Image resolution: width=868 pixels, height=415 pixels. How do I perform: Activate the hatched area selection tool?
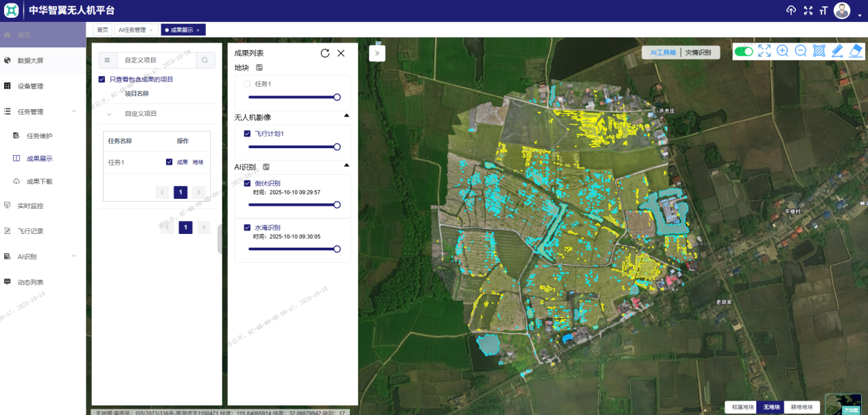tap(819, 51)
